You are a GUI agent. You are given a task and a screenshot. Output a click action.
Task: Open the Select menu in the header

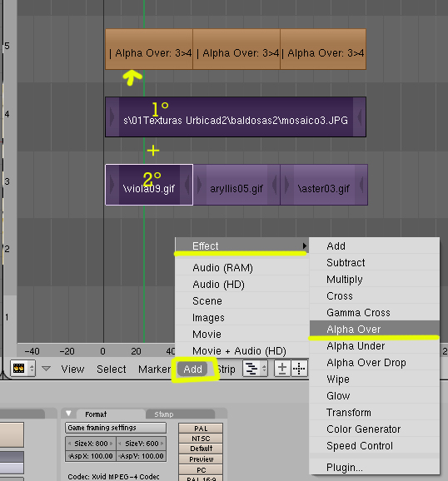(x=111, y=369)
